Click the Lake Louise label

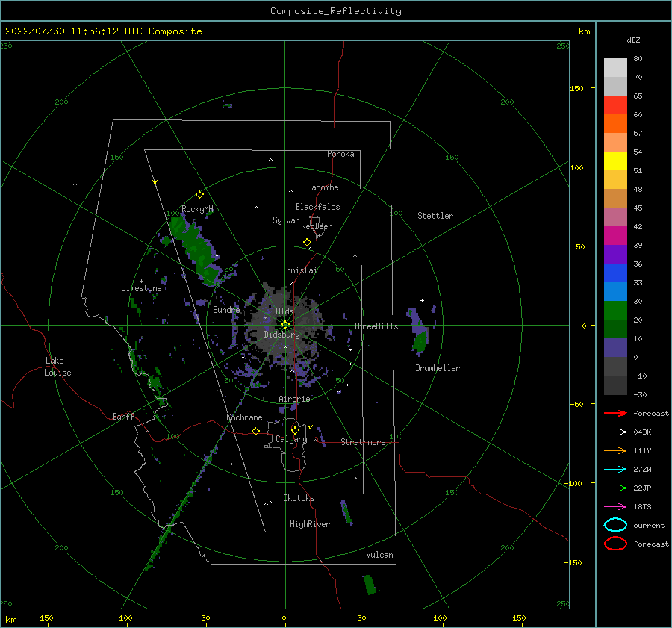pos(57,367)
